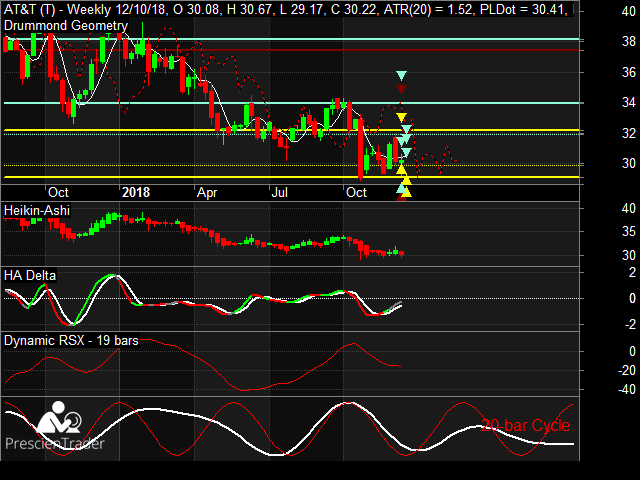Click the 'Drummond Geometry' panel label
The width and height of the screenshot is (640, 480).
click(66, 26)
